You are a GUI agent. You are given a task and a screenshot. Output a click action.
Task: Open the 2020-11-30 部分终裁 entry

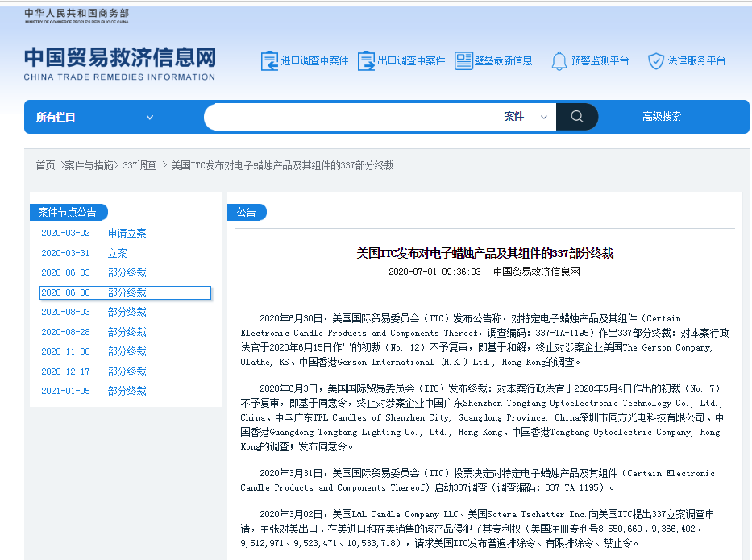(x=94, y=351)
